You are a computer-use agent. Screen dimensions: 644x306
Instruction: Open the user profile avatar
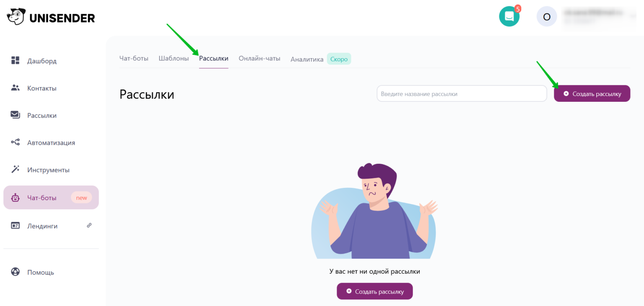546,17
